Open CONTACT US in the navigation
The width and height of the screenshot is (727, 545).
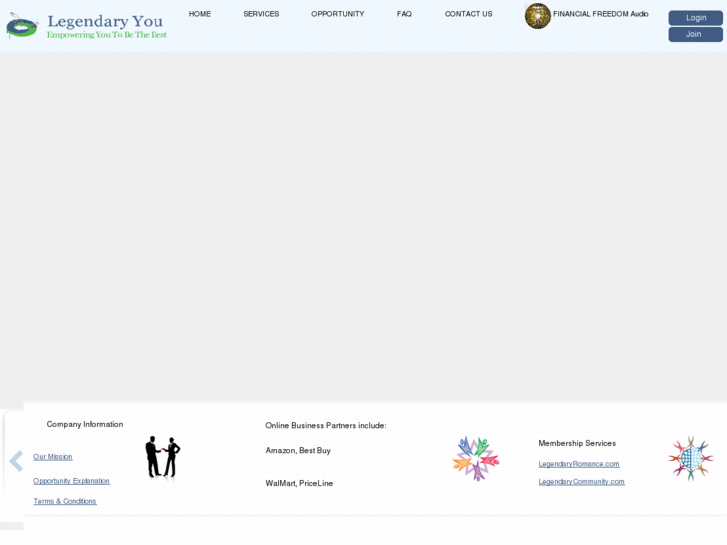(468, 14)
